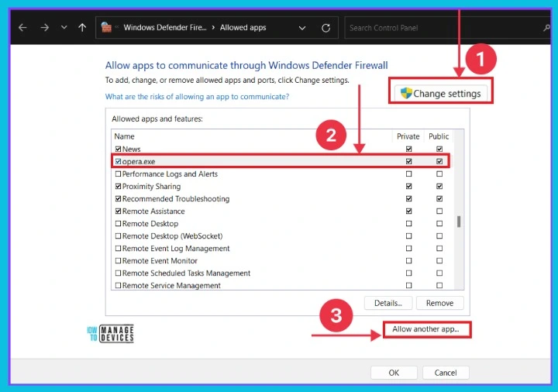Uncheck Remote Assistance app checkbox

(118, 211)
